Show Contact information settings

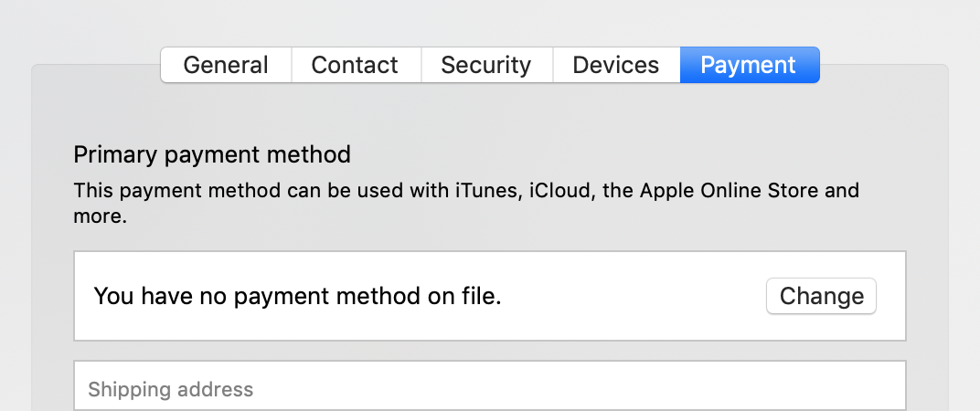tap(355, 66)
